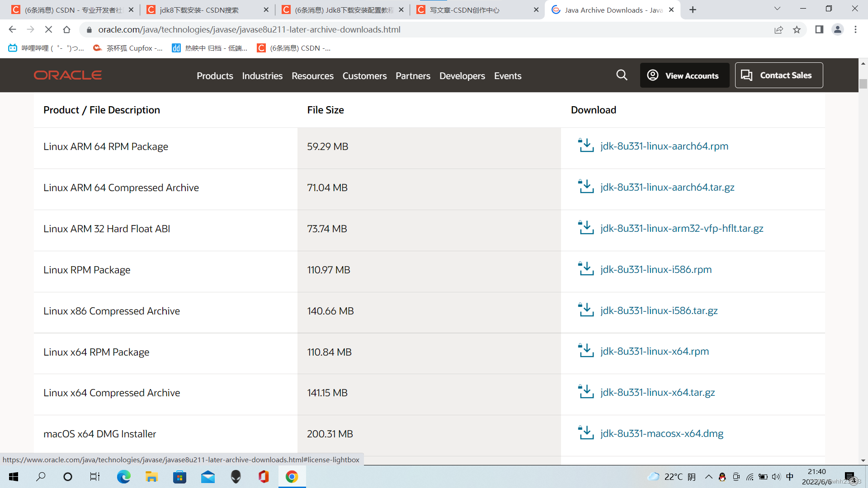
Task: Click the View Accounts button
Action: (x=684, y=75)
